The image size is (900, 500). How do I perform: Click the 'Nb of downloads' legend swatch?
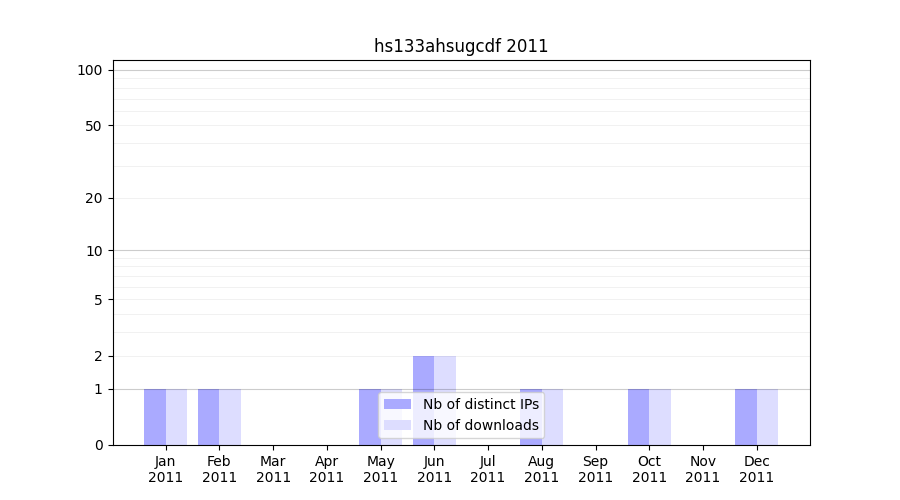coord(397,425)
